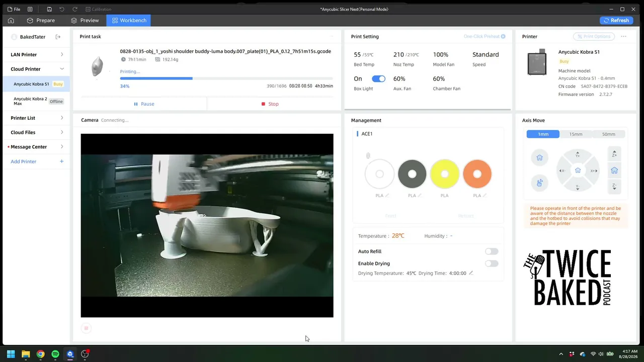The height and width of the screenshot is (362, 644).
Task: Click the One-Click Preheat button
Action: (x=485, y=36)
